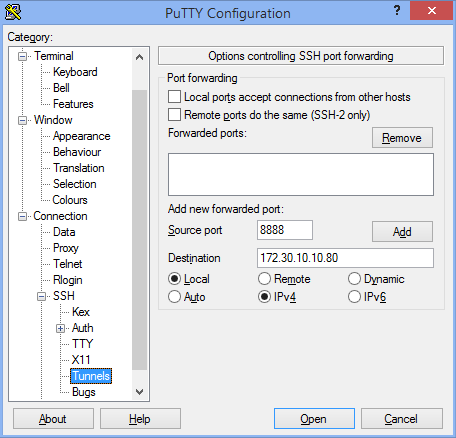456x438 pixels.
Task: Collapse the Connection tree node
Action: 22,216
